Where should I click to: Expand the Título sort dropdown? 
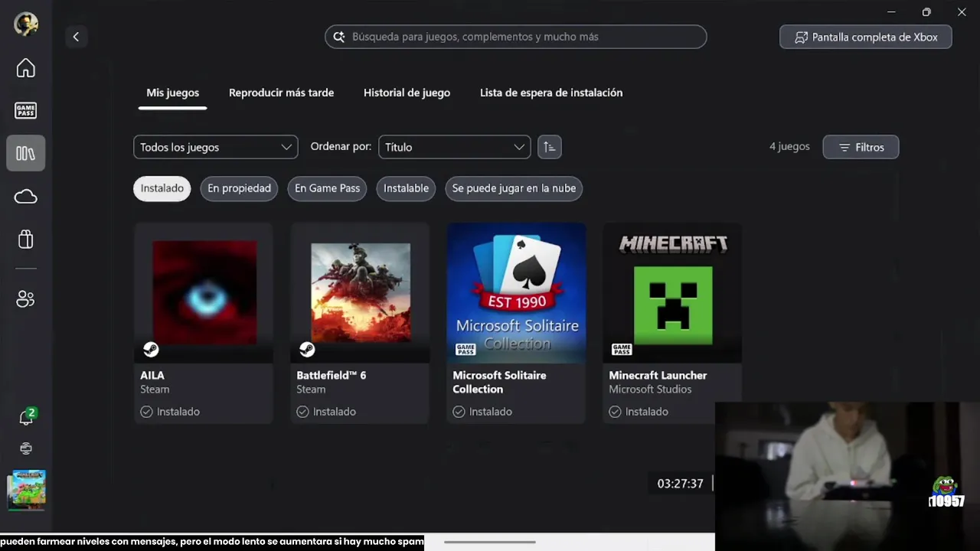tap(455, 147)
